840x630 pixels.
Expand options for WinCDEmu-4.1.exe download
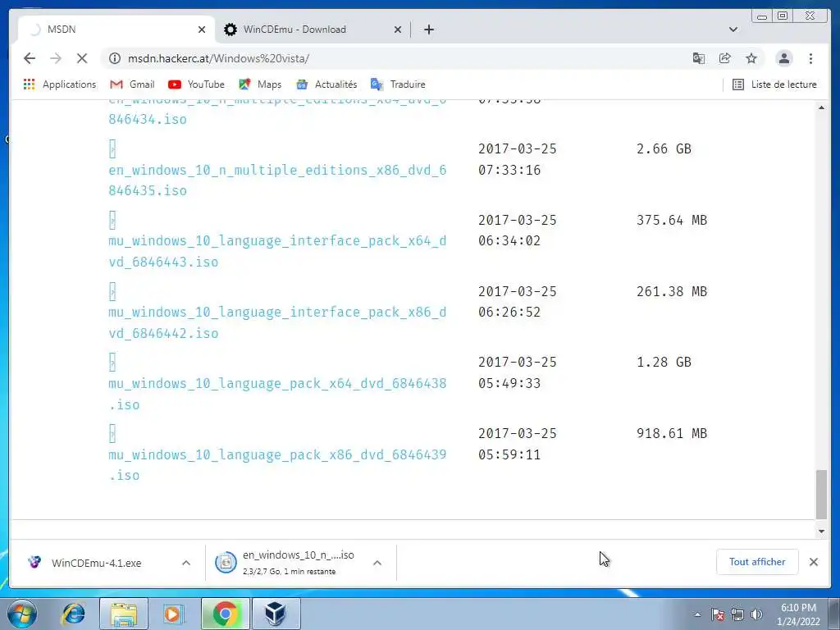tap(186, 563)
